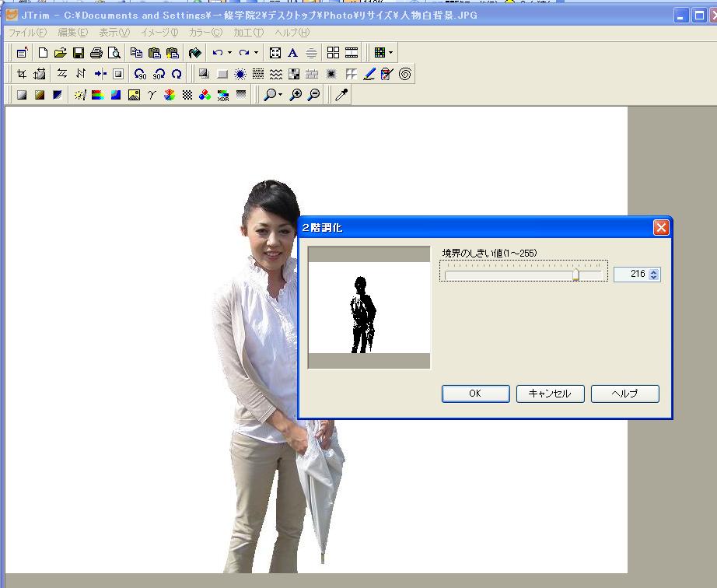Click the sepia tone icon
This screenshot has width=717, height=588.
coord(40,95)
